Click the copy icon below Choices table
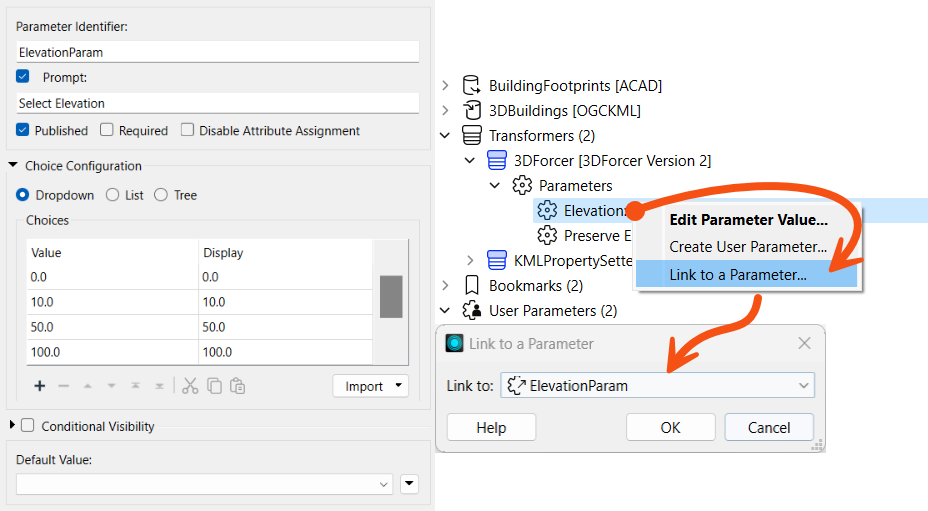 [214, 386]
